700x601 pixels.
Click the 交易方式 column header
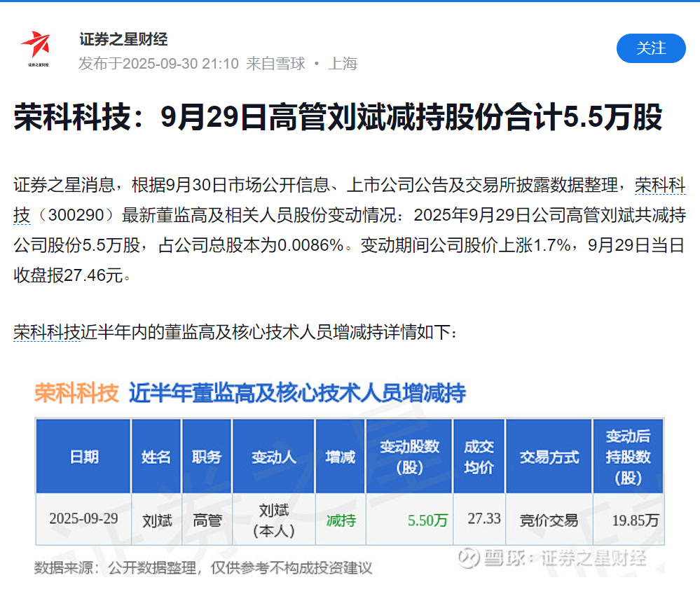pyautogui.click(x=549, y=457)
